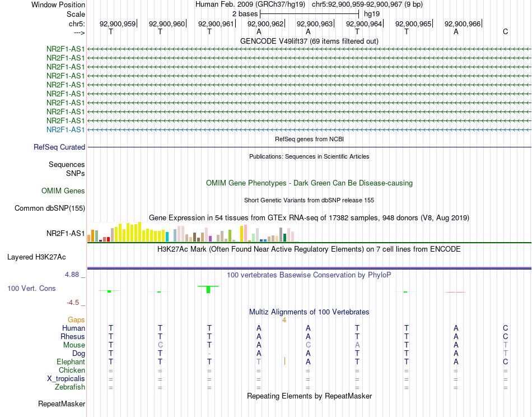The image size is (532, 417).
Task: Select the X_tropicalis species label
Action: click(x=66, y=379)
